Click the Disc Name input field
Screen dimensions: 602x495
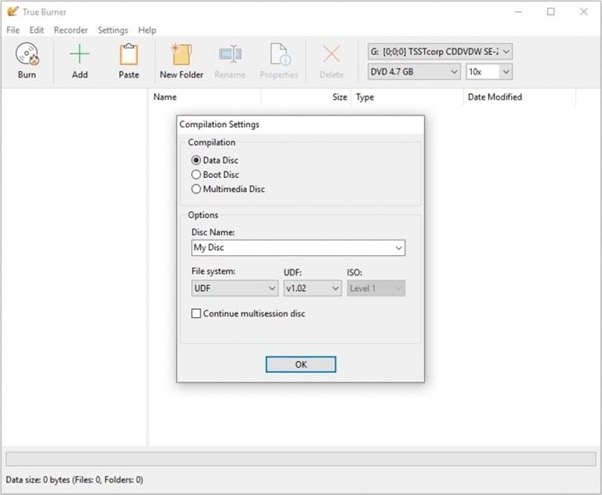292,248
